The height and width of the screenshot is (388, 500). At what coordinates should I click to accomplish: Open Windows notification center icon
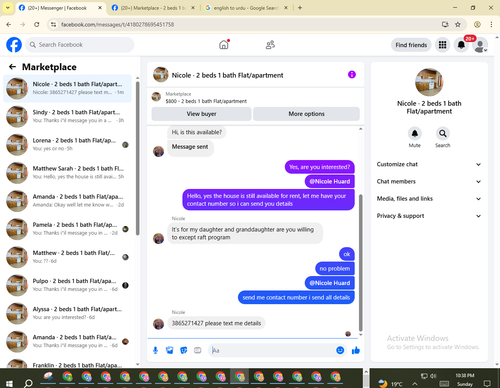pos(487,383)
